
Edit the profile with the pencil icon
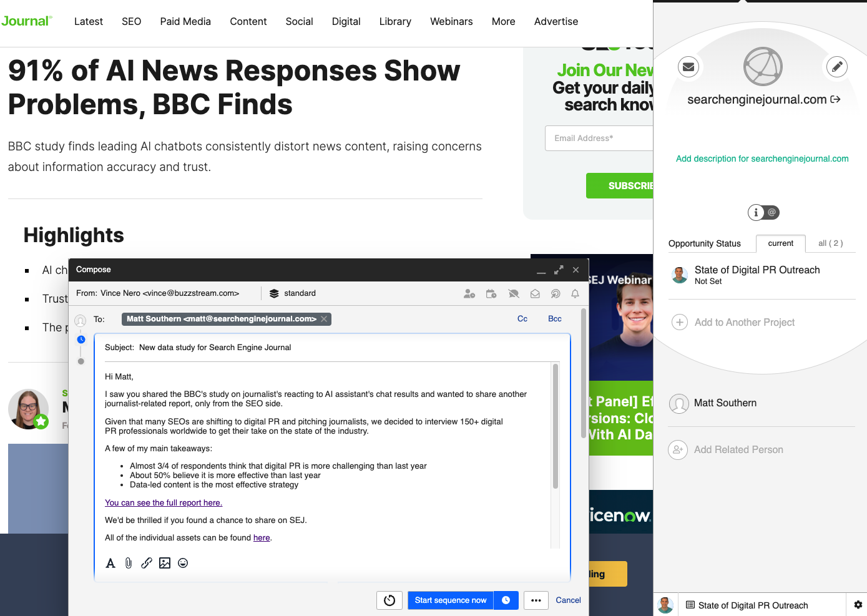(x=836, y=67)
